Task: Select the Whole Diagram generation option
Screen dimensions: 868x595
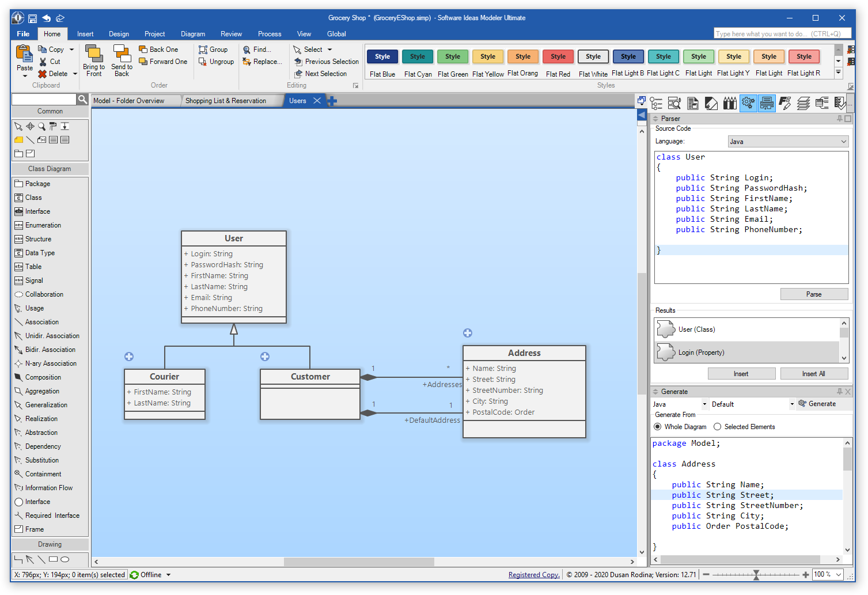Action: pos(657,426)
